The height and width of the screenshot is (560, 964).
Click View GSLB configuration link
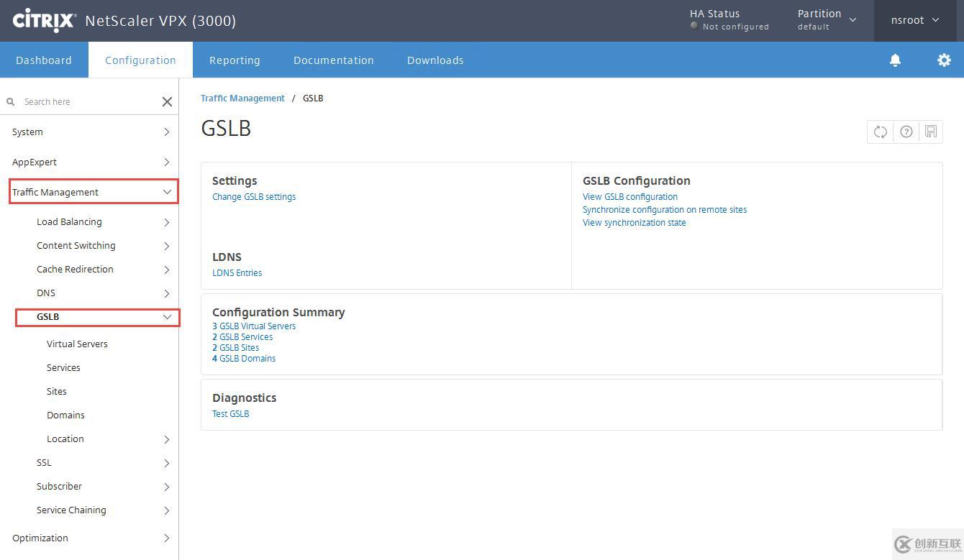(630, 197)
